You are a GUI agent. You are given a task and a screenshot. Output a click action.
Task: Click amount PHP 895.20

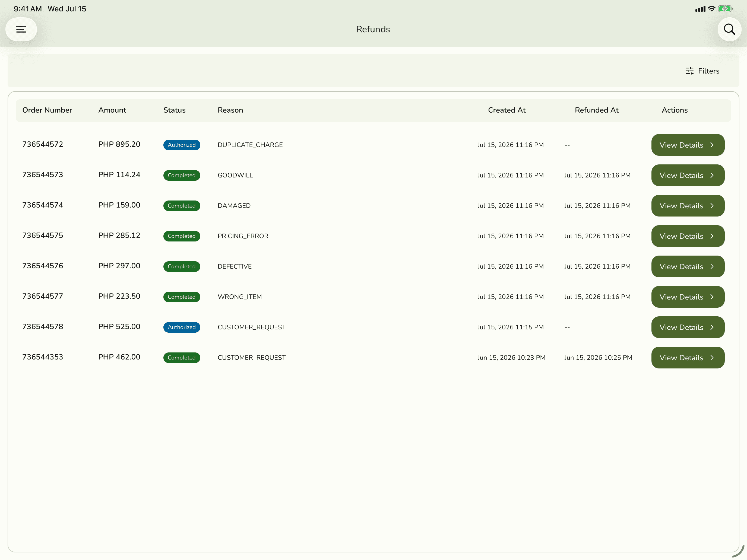click(119, 144)
